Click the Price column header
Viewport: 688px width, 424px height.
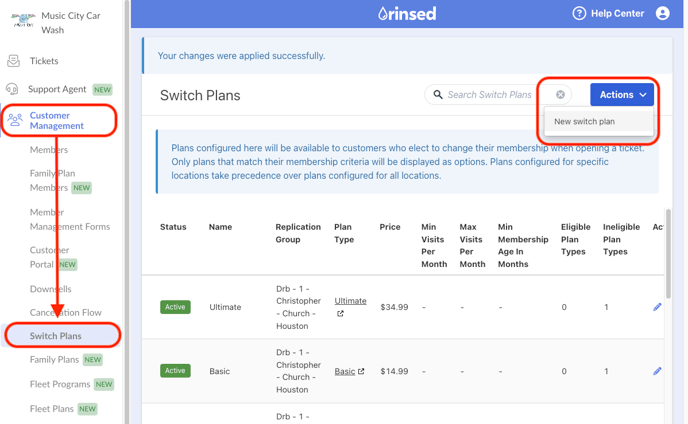(390, 227)
